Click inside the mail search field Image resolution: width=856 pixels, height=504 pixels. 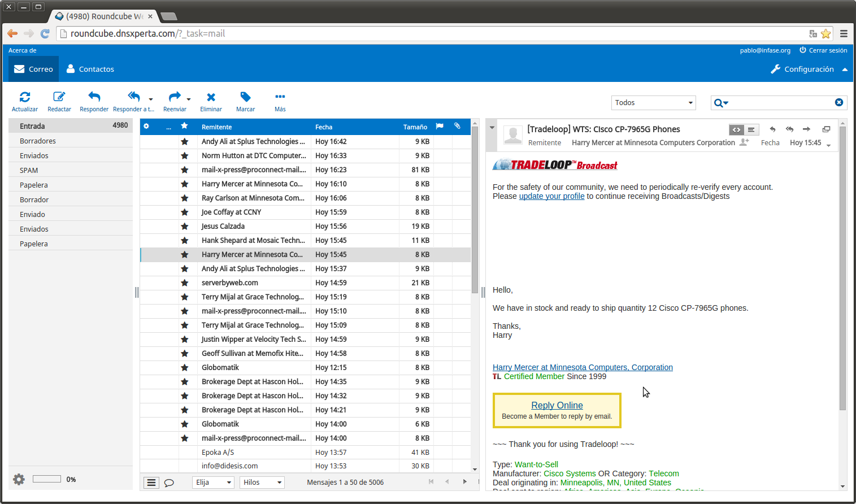point(783,103)
